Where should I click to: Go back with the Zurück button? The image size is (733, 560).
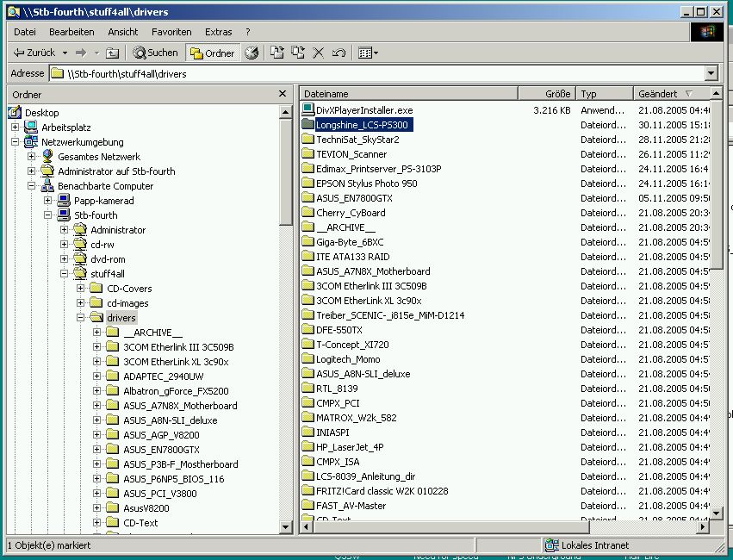coord(34,53)
